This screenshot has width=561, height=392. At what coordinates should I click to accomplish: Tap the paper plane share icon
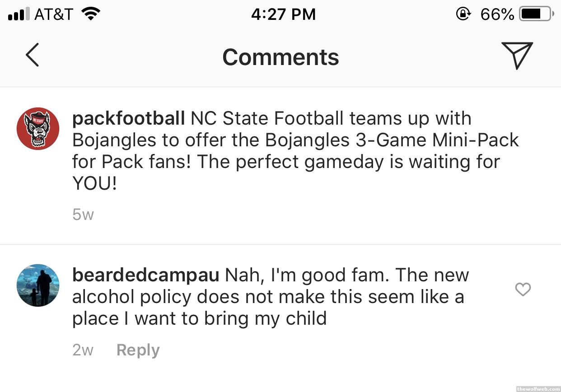517,56
